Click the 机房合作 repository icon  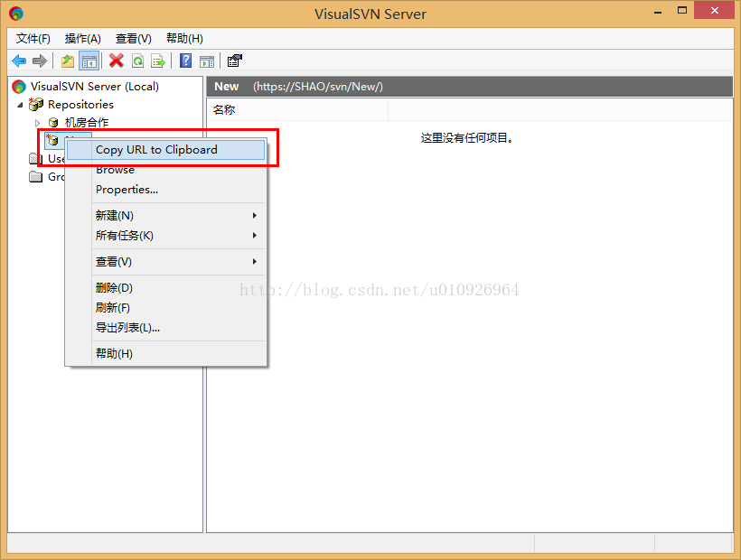53,123
